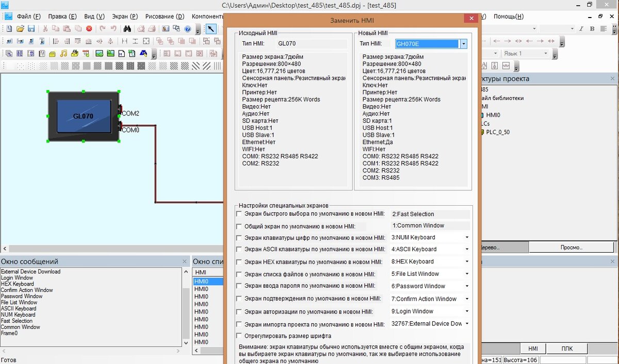This screenshot has height=364, width=619.
Task: Check default HEX Keyboard screen option
Action: 239,262
